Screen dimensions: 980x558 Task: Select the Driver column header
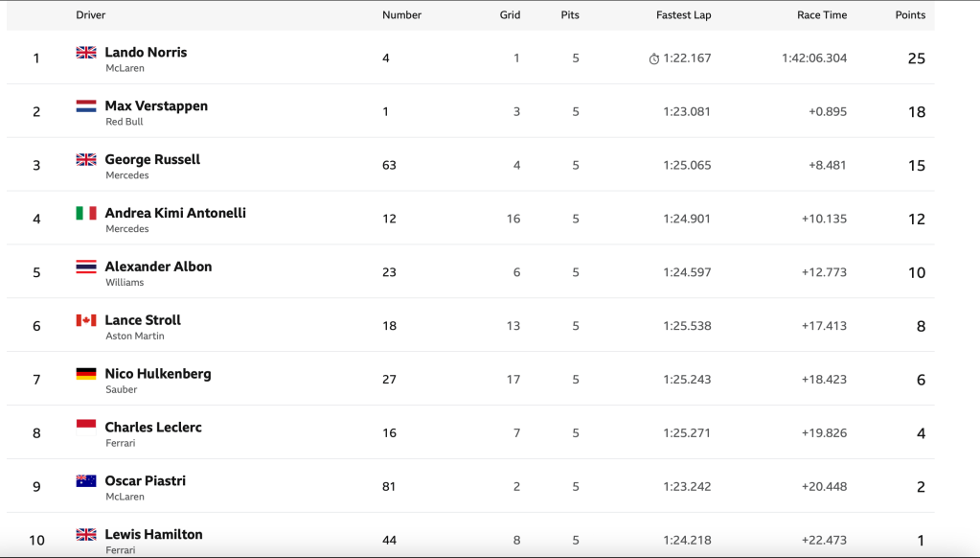(91, 15)
